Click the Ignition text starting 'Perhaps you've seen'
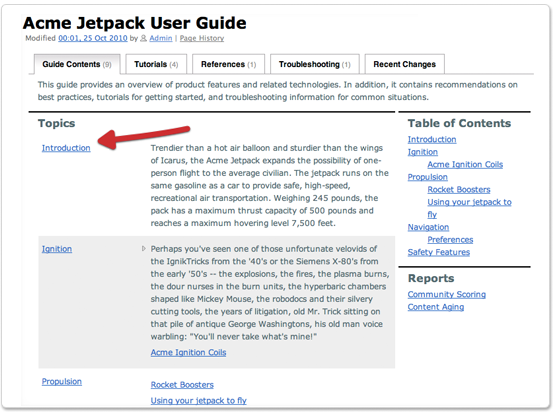This screenshot has height=417, width=560. coord(270,293)
